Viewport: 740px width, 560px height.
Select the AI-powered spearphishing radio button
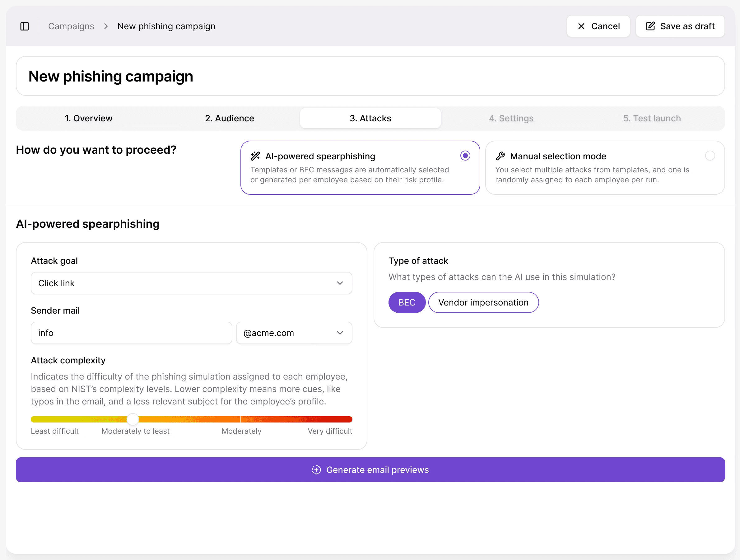click(x=465, y=156)
